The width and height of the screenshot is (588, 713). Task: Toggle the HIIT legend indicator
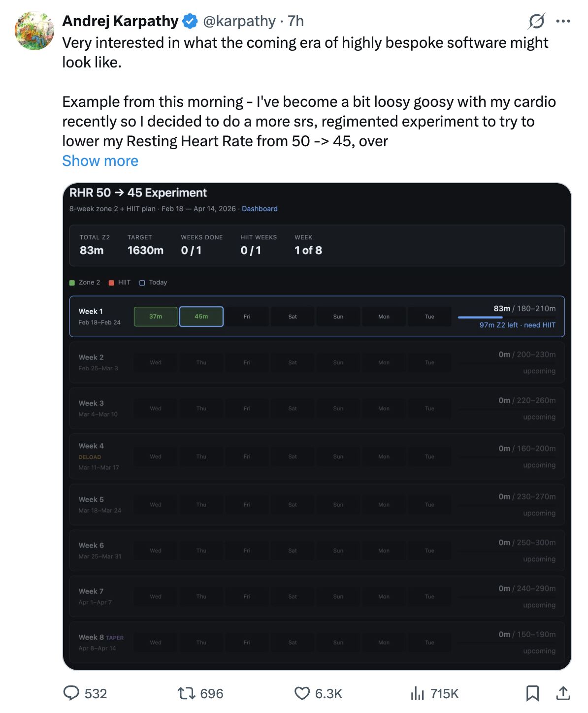point(111,282)
